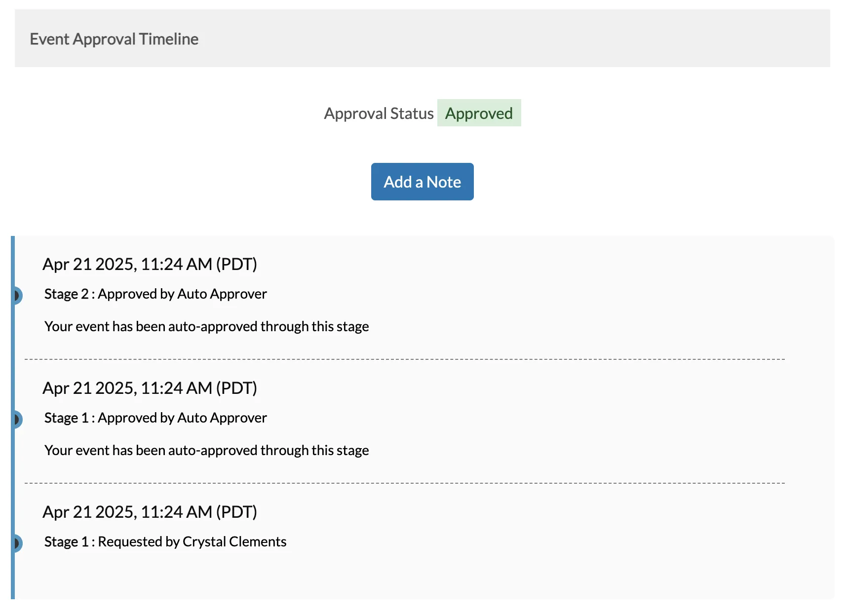Click the auto-approved message under Stage 1
The height and width of the screenshot is (616, 848).
click(206, 450)
